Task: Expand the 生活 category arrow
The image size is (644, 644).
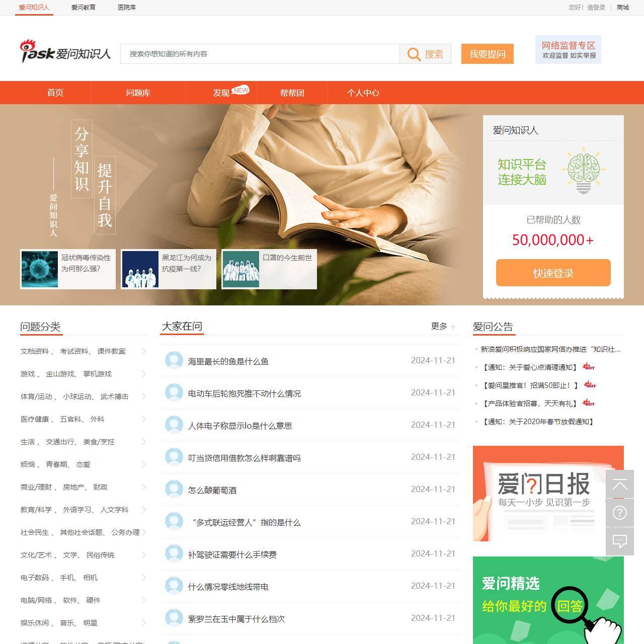Action: (144, 442)
